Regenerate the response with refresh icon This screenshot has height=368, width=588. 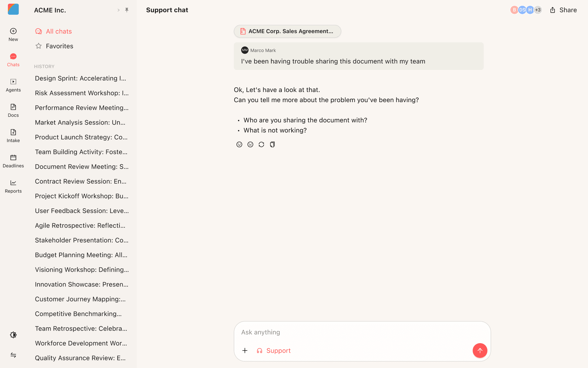pyautogui.click(x=261, y=144)
